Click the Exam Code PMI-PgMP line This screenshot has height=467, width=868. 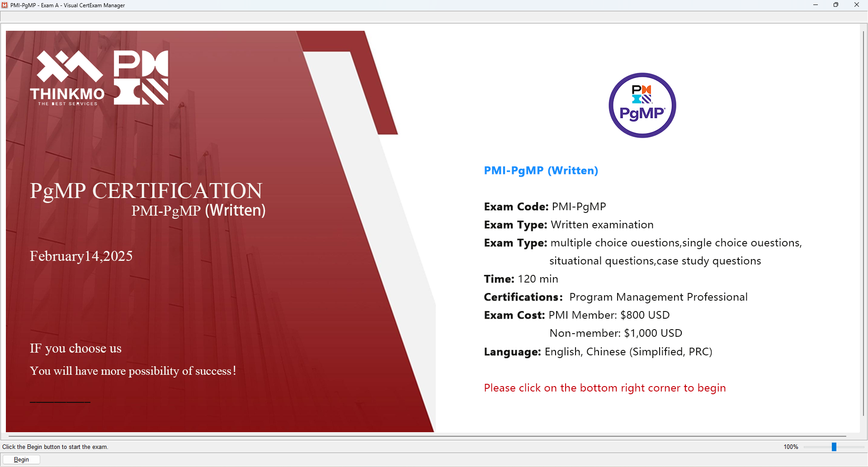[545, 207]
